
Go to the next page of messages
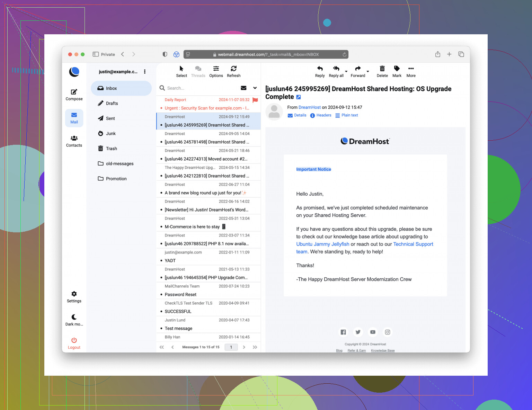[x=244, y=347]
